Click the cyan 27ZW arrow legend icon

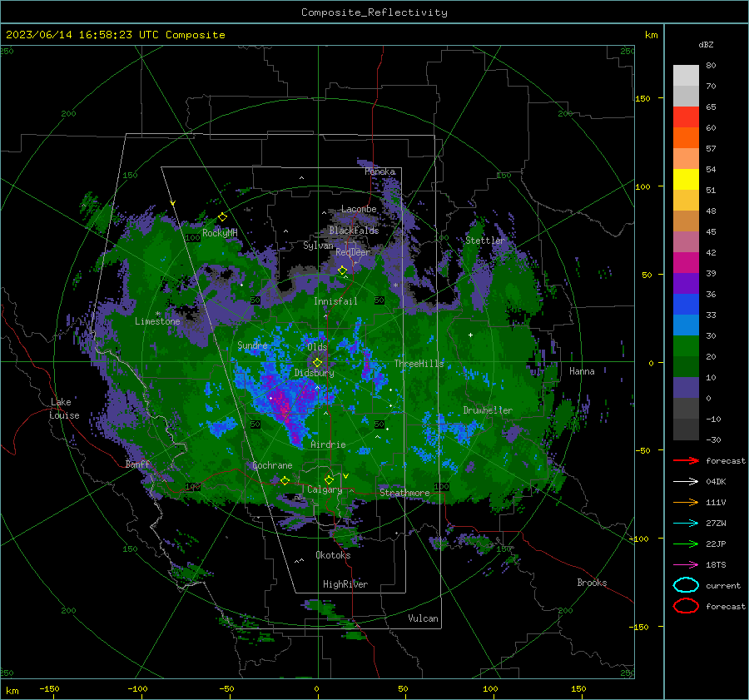[686, 524]
